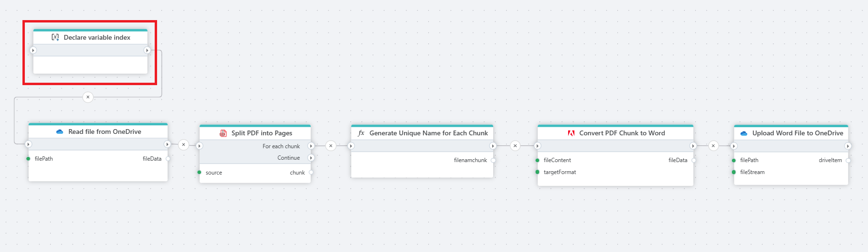
Task: Click the fx function icon on Generate Unique Name
Action: tap(361, 133)
